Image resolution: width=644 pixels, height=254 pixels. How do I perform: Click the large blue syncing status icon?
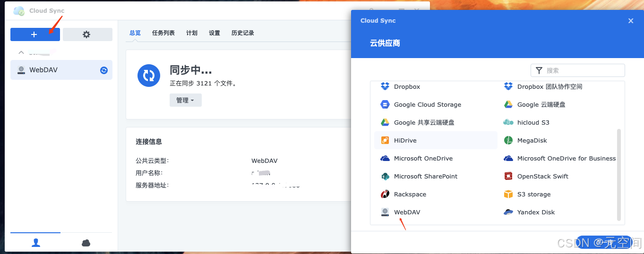149,76
